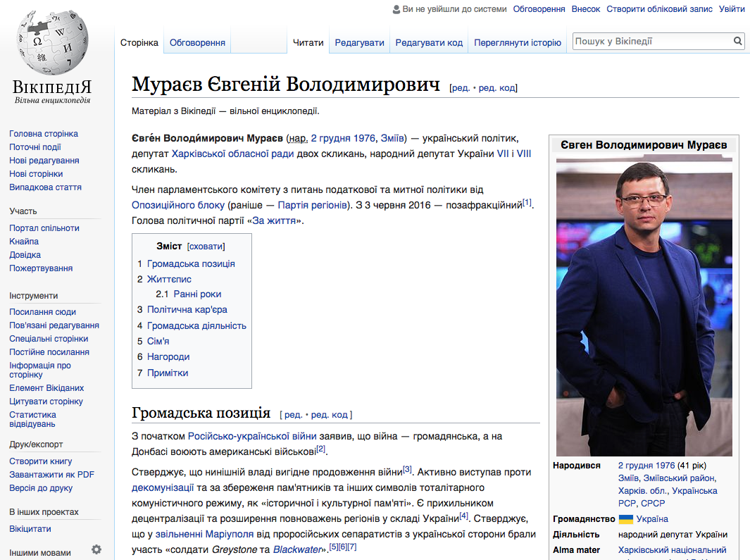
Task: Open Російсько-української війни link
Action: (252, 436)
